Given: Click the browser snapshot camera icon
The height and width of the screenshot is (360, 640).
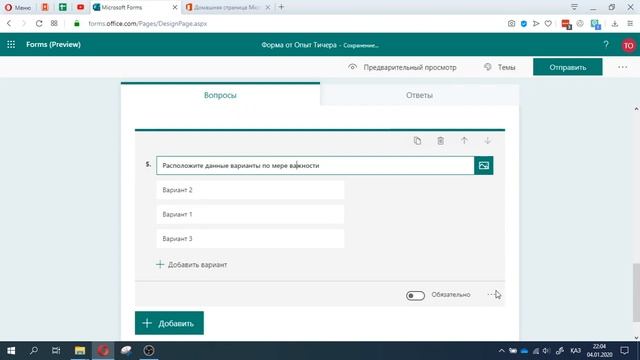Looking at the screenshot, I should tap(511, 24).
